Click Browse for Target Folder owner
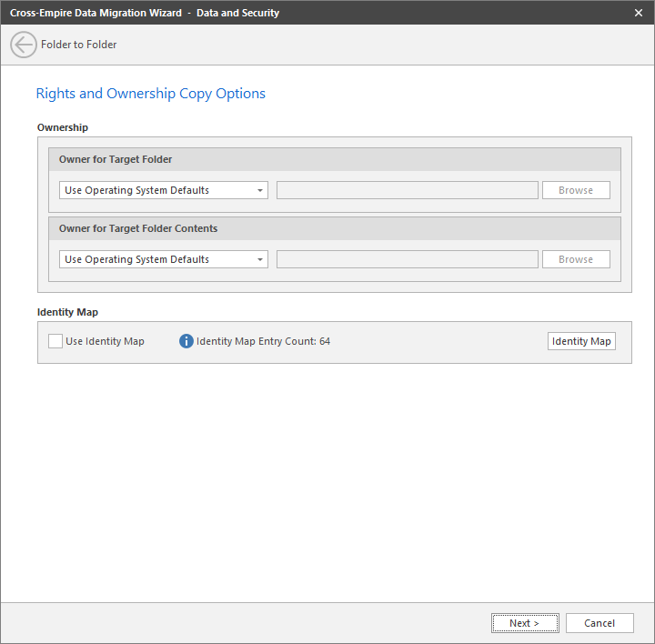This screenshot has height=644, width=655. tap(576, 190)
